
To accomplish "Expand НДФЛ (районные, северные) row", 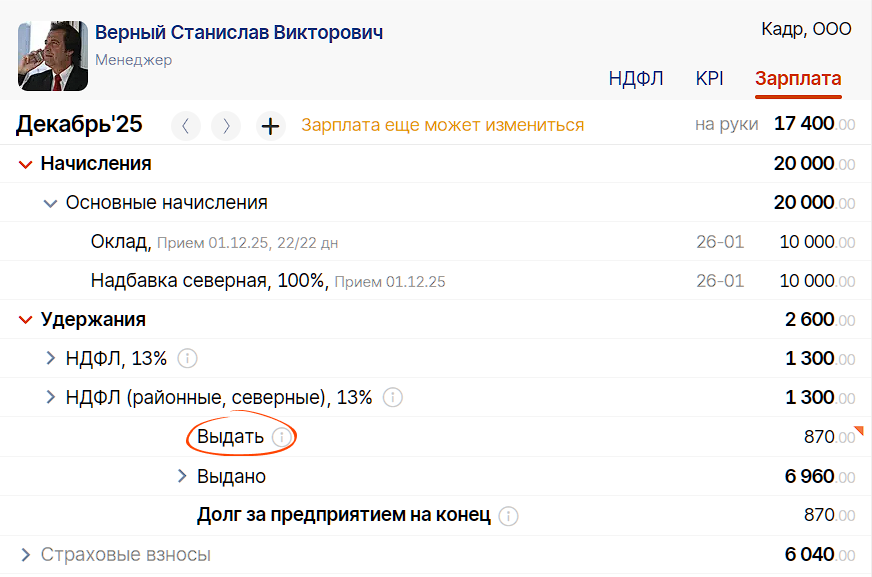I will coord(50,397).
